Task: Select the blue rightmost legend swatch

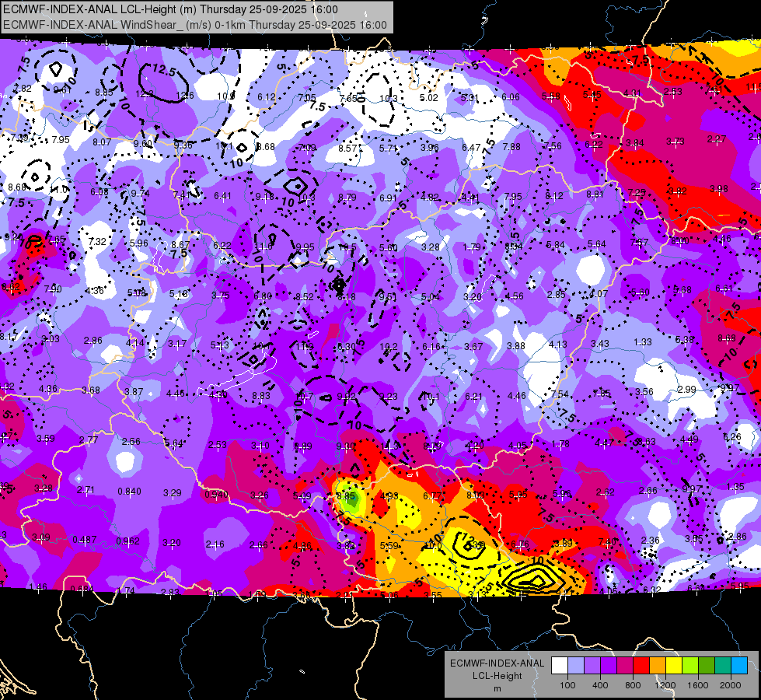Action: click(739, 666)
